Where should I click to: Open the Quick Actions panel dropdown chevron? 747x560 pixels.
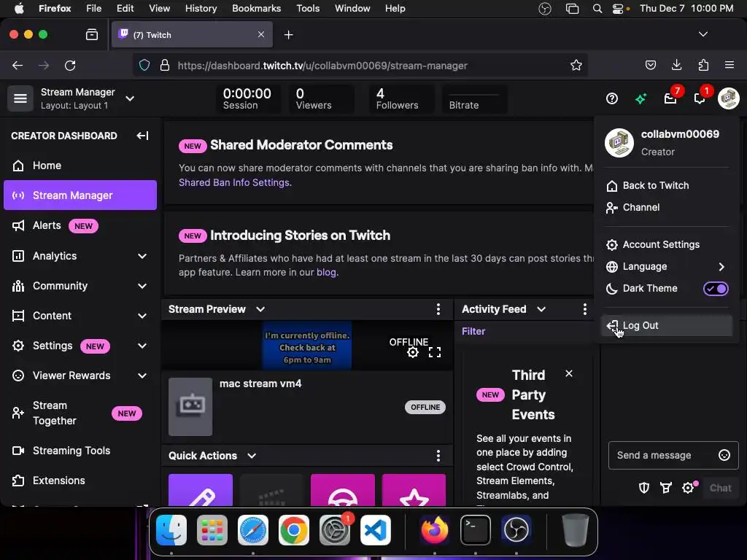click(252, 456)
